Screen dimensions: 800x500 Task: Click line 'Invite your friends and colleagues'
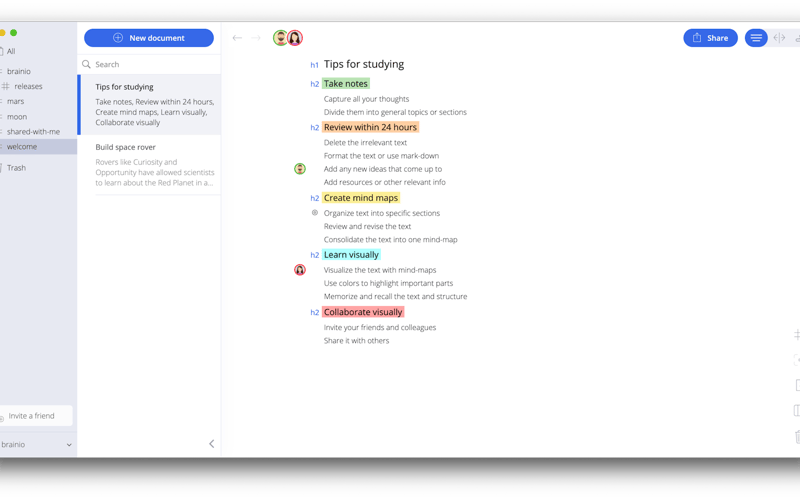tap(380, 328)
